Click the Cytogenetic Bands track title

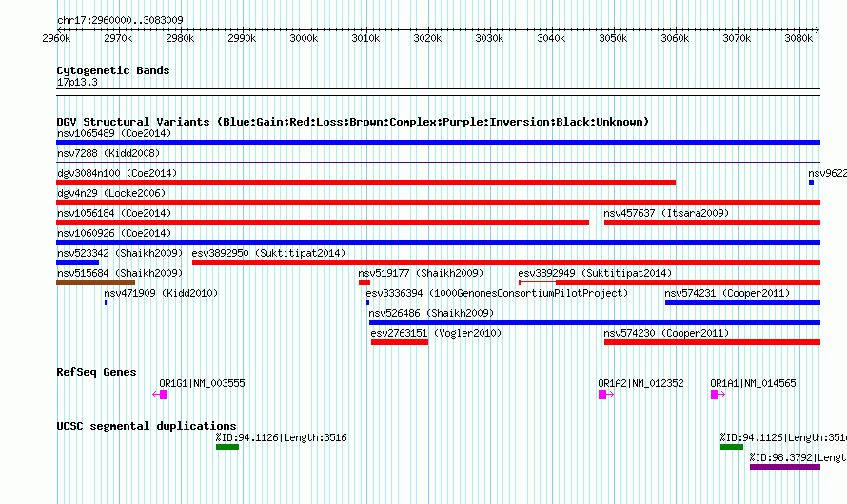(113, 70)
